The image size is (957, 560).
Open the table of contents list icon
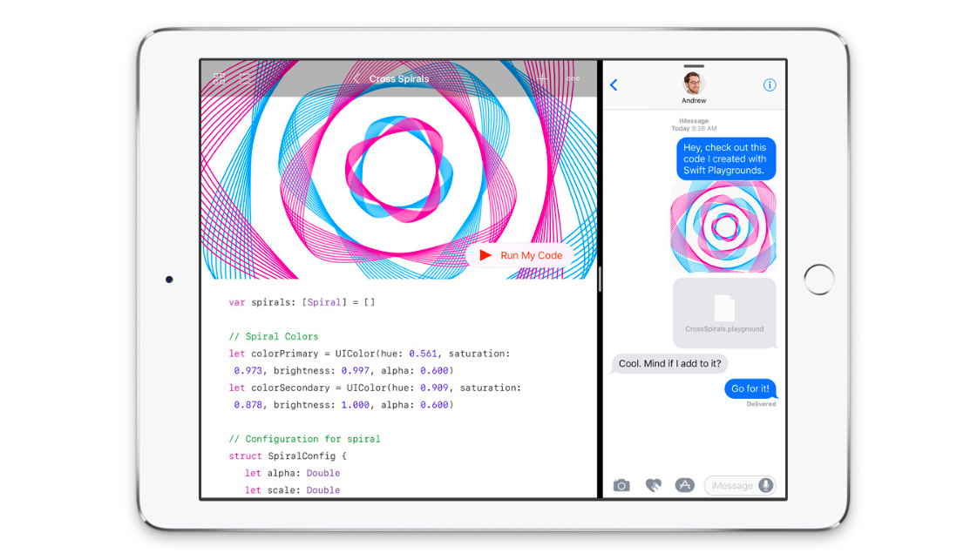point(246,78)
